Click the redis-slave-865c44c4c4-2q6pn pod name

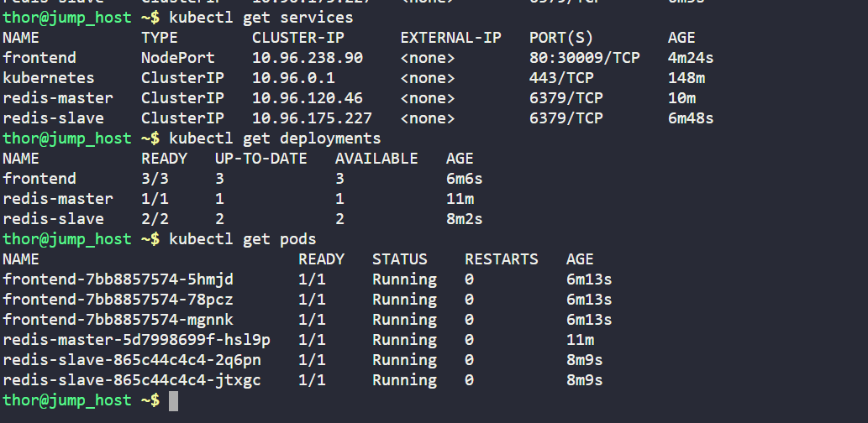coord(132,360)
